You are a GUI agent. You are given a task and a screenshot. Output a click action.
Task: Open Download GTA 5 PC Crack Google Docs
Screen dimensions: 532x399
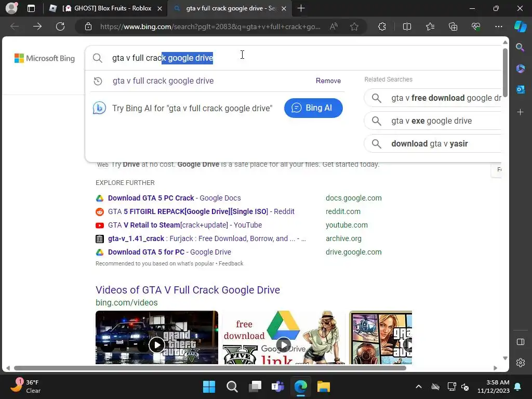(175, 198)
